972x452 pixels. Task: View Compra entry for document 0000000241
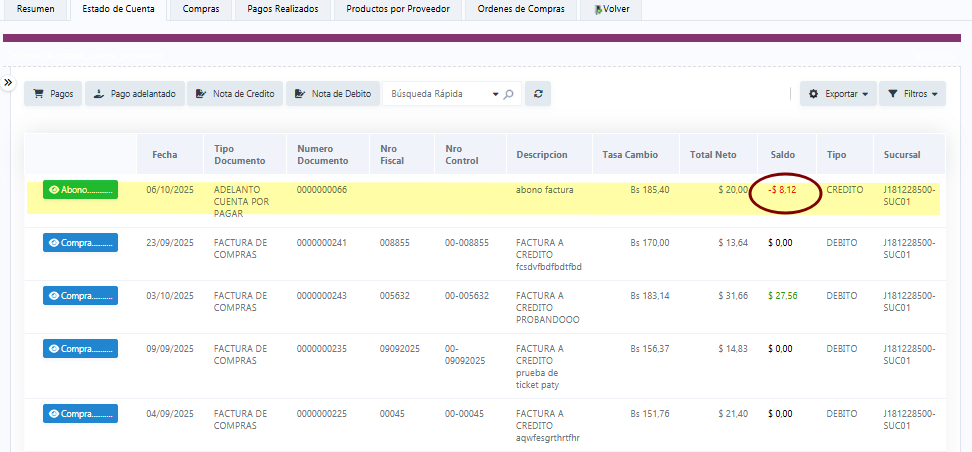coord(80,243)
